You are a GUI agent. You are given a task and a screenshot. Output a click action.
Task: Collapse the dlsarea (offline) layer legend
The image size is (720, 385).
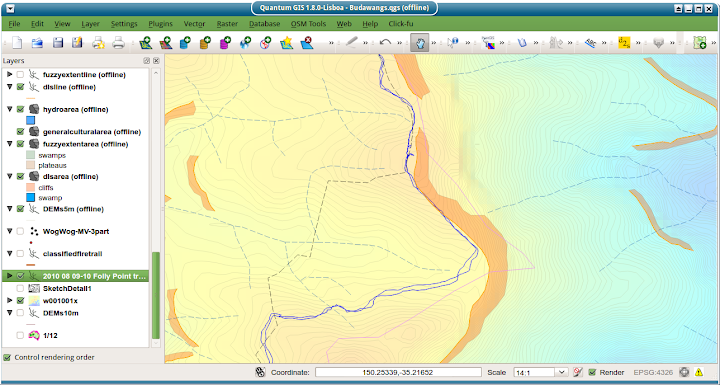[x=10, y=176]
